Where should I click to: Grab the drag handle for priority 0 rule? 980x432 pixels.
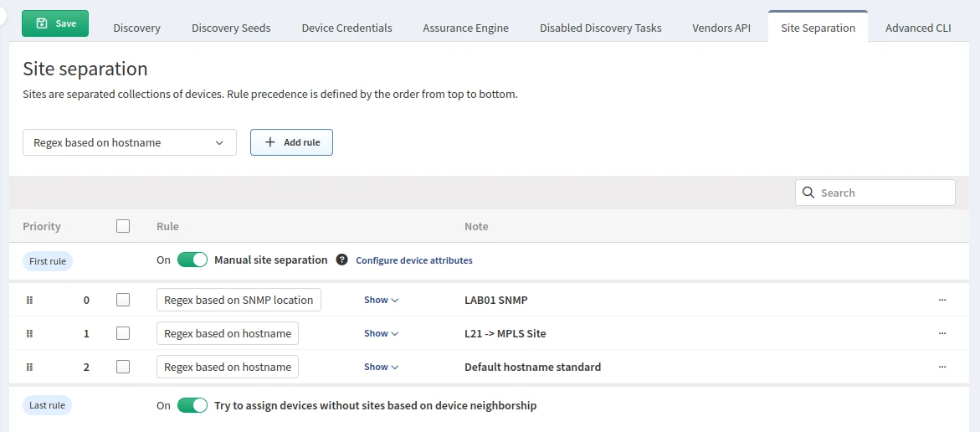click(x=29, y=300)
